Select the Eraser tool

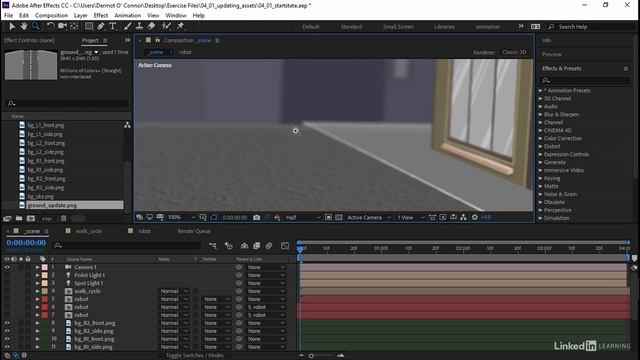[151, 27]
